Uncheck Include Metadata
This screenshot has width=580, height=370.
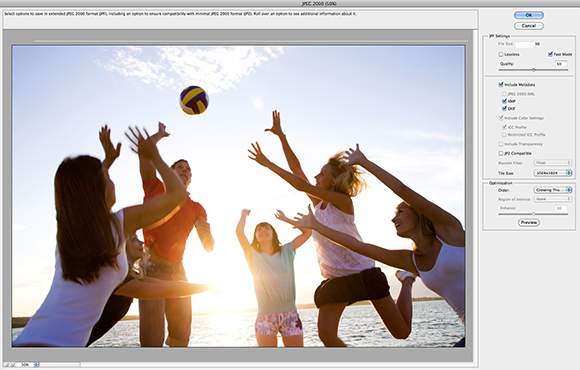[x=501, y=84]
